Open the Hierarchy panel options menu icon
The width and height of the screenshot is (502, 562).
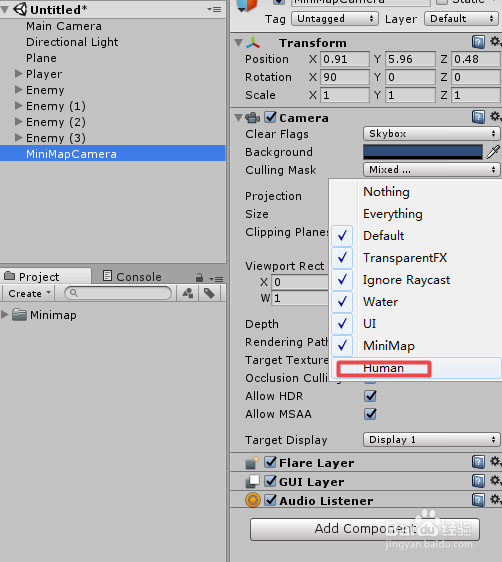coord(214,9)
